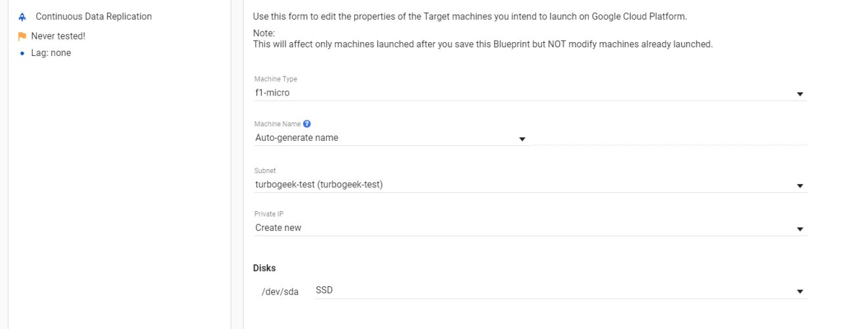The image size is (868, 329).
Task: Open the SSD disk type selector
Action: click(561, 290)
